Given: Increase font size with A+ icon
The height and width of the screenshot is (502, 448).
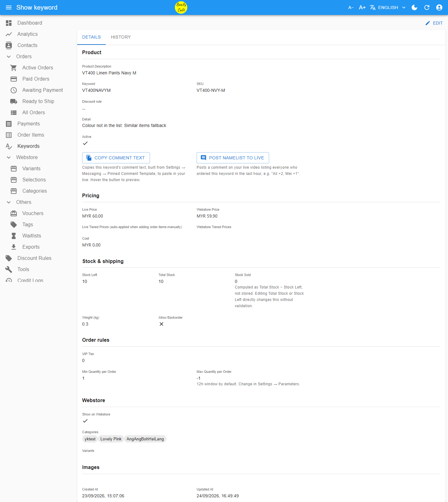Looking at the screenshot, I should (362, 7).
